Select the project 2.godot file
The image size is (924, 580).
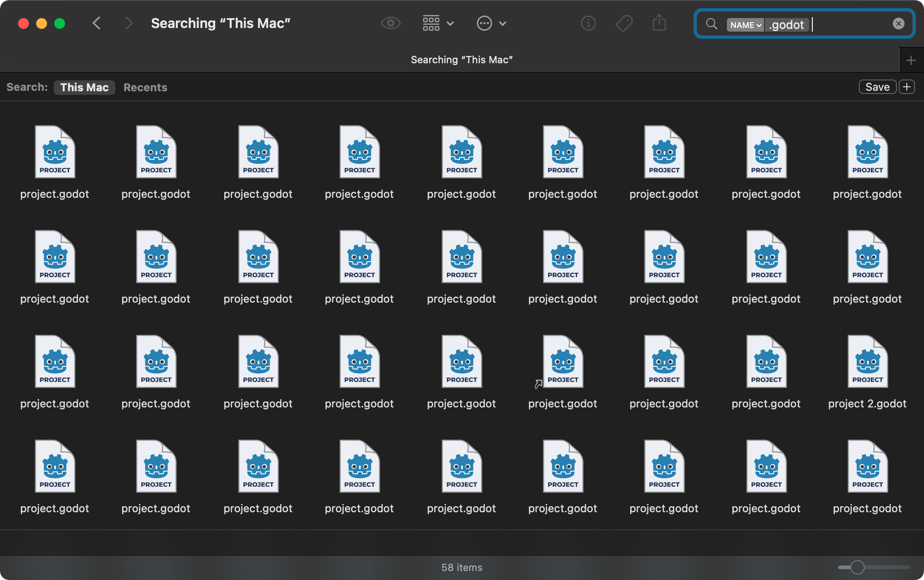(867, 361)
